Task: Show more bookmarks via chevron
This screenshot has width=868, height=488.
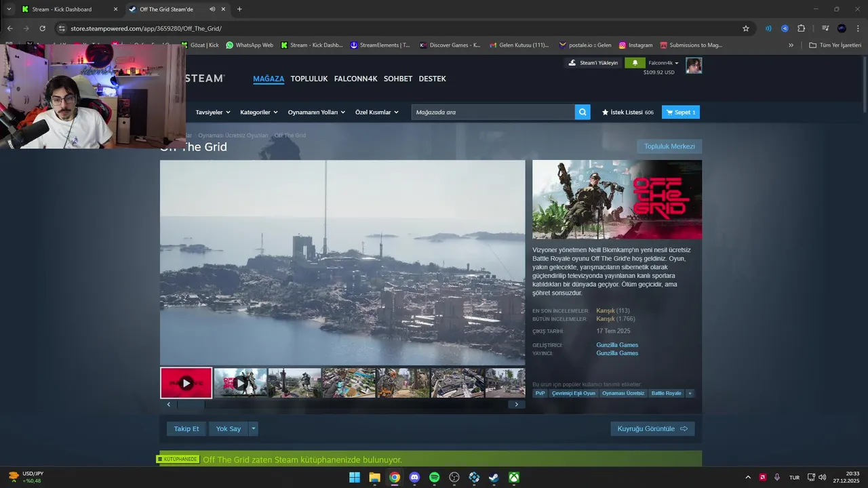Action: [791, 45]
